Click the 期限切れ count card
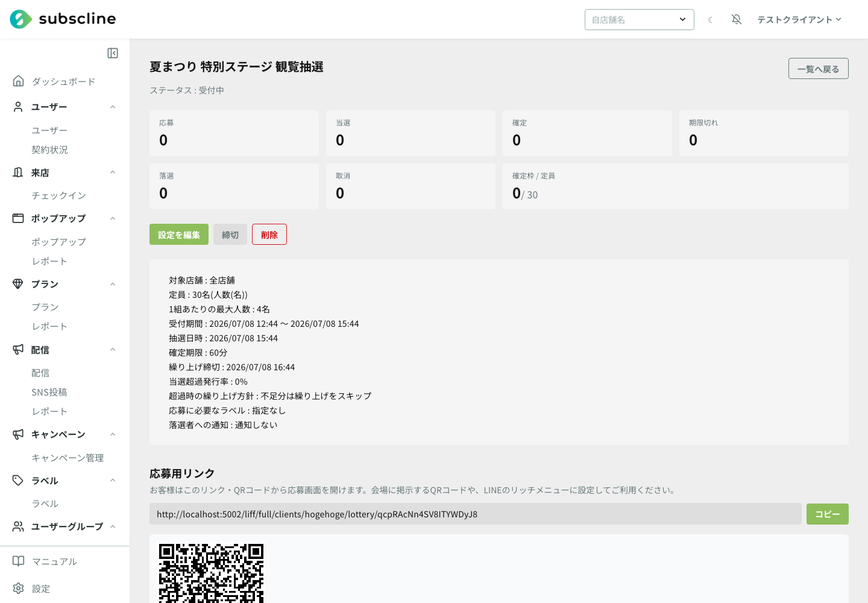The height and width of the screenshot is (603, 868). (764, 133)
